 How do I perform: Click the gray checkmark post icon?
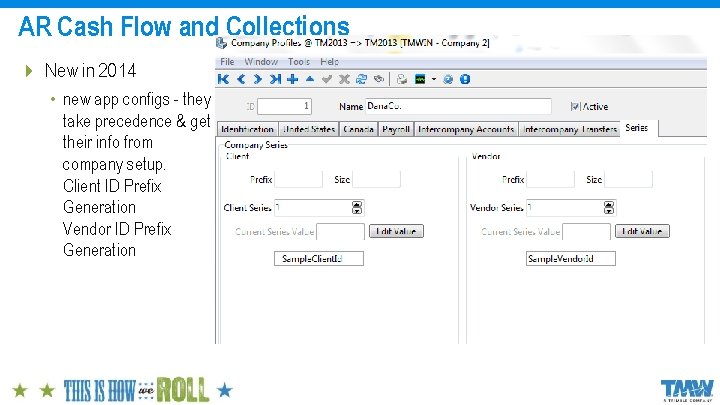pyautogui.click(x=327, y=79)
